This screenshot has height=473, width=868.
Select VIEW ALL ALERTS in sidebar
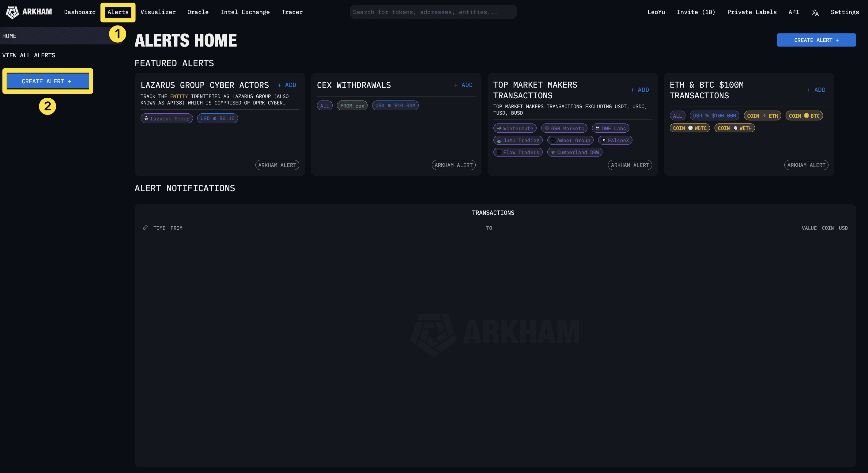(x=29, y=55)
